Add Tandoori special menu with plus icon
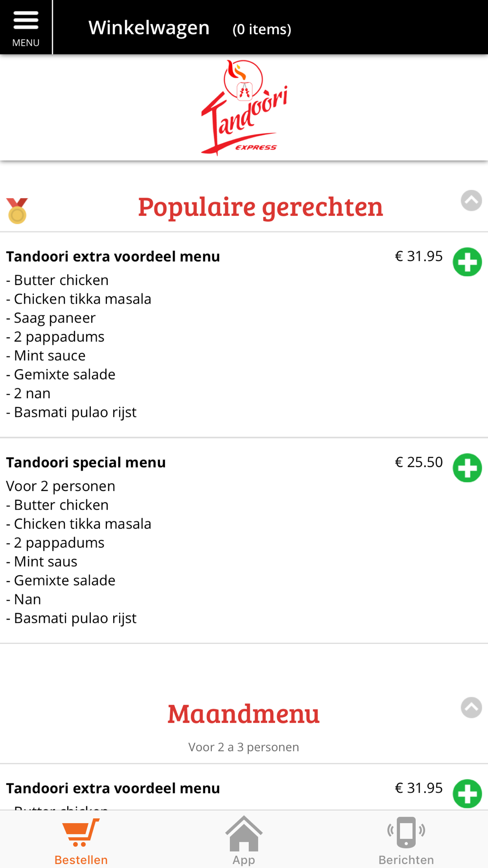The height and width of the screenshot is (868, 488). coord(468,468)
